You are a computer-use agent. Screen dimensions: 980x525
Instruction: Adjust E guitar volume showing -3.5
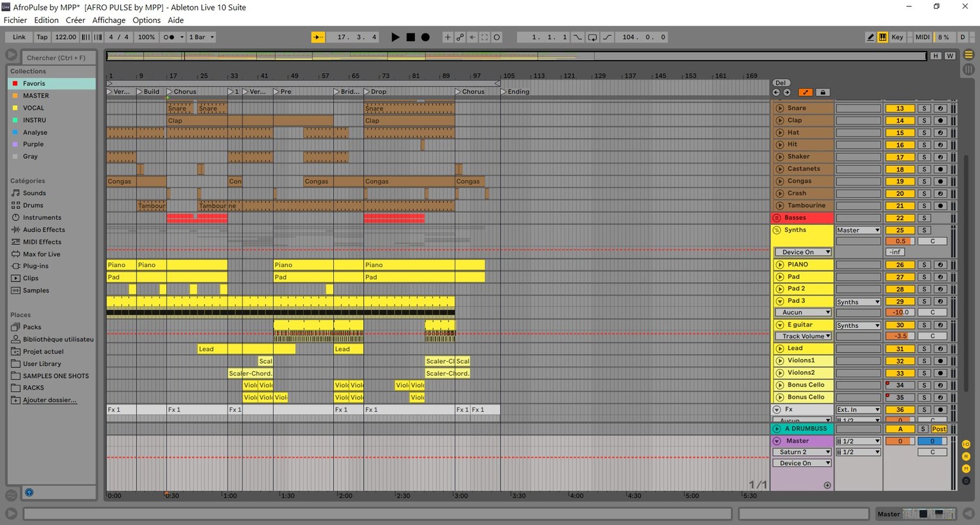click(x=900, y=336)
